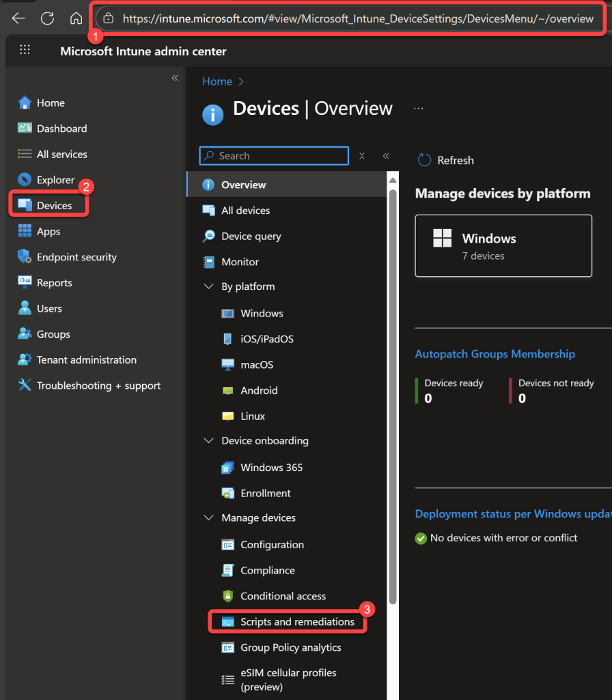Collapse the Device onboarding section
The height and width of the screenshot is (700, 612).
[209, 441]
